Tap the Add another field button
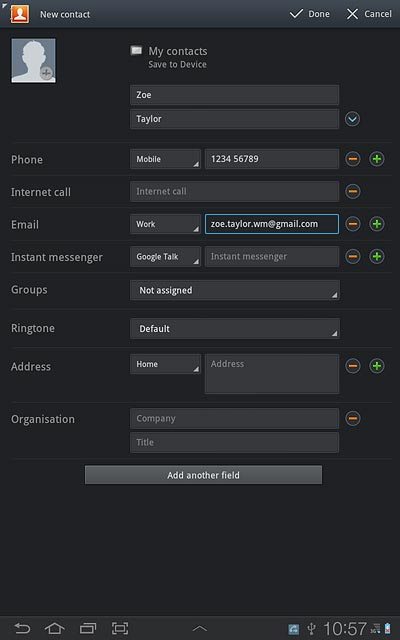Viewport: 400px width, 640px height. click(203, 475)
